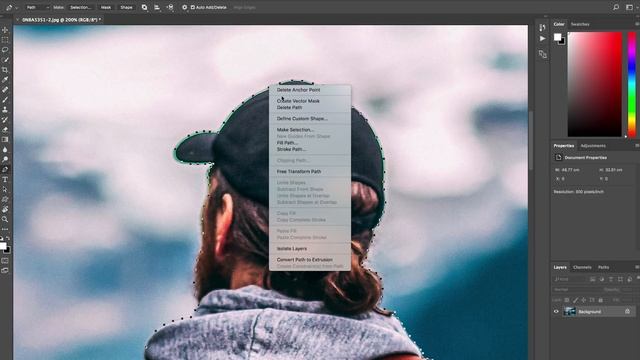Toggle lock transparent pixels in Layers panel
640x360 pixels.
[x=567, y=300]
